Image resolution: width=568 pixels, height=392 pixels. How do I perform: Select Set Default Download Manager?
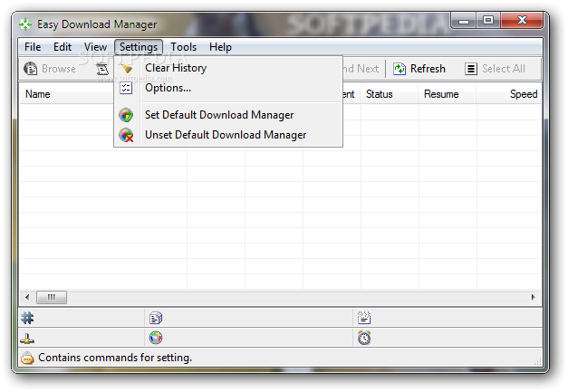(x=228, y=115)
